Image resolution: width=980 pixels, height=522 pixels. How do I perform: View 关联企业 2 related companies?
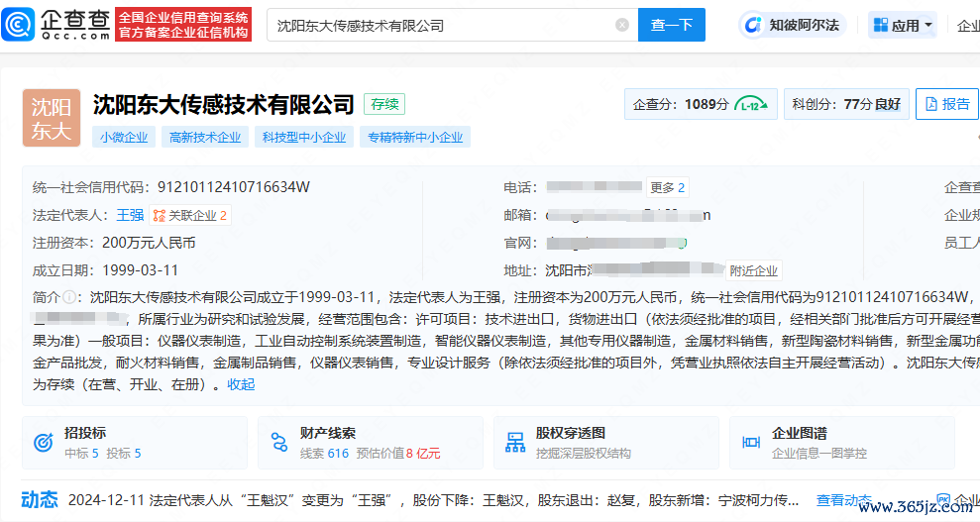[190, 215]
